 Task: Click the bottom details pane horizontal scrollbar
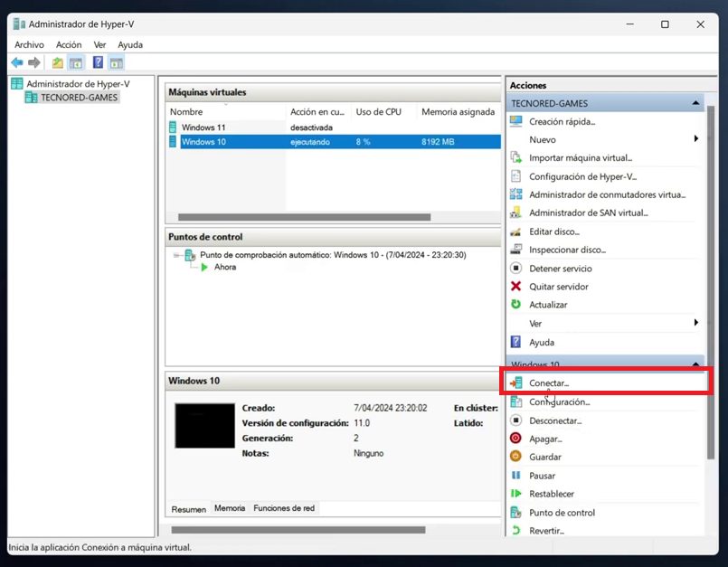[x=298, y=530]
